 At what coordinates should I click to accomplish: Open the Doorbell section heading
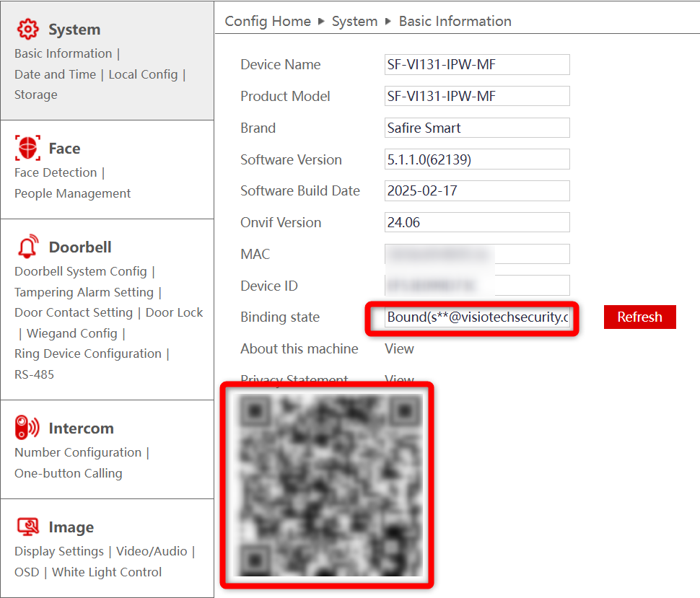[x=80, y=247]
